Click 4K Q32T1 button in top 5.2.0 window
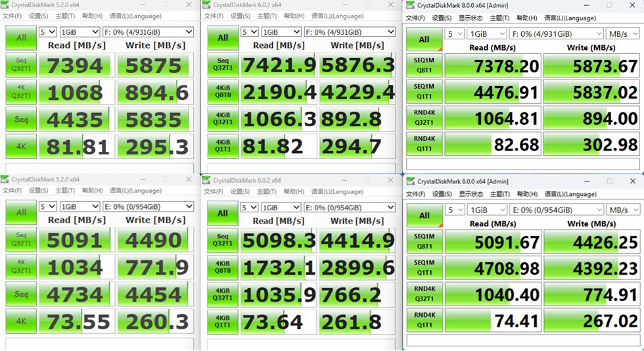Image resolution: width=644 pixels, height=351 pixels. pos(21,92)
